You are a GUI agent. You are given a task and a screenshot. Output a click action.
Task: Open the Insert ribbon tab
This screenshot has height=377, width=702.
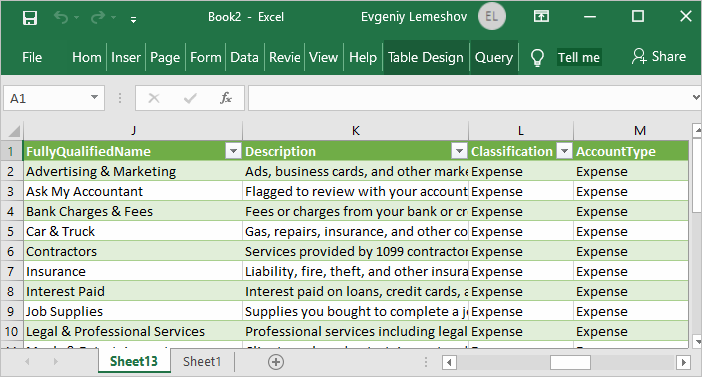[126, 57]
